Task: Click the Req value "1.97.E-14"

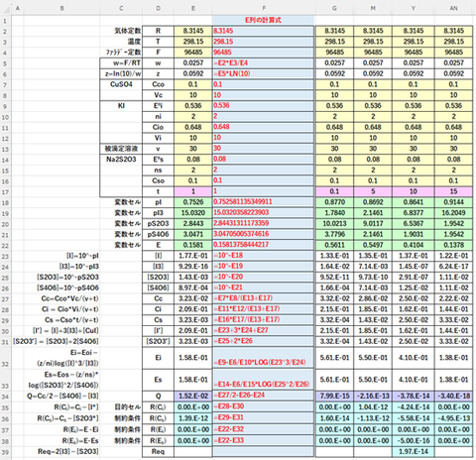Action: point(414,452)
